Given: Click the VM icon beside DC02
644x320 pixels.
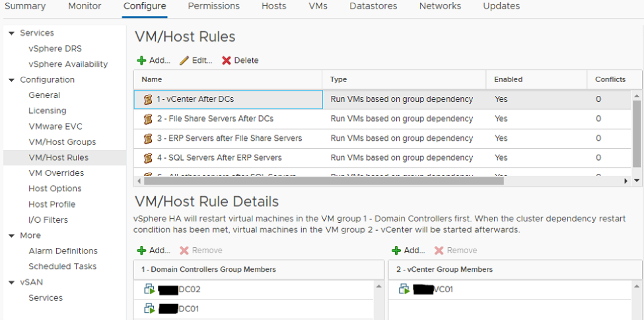Looking at the screenshot, I should tap(149, 290).
